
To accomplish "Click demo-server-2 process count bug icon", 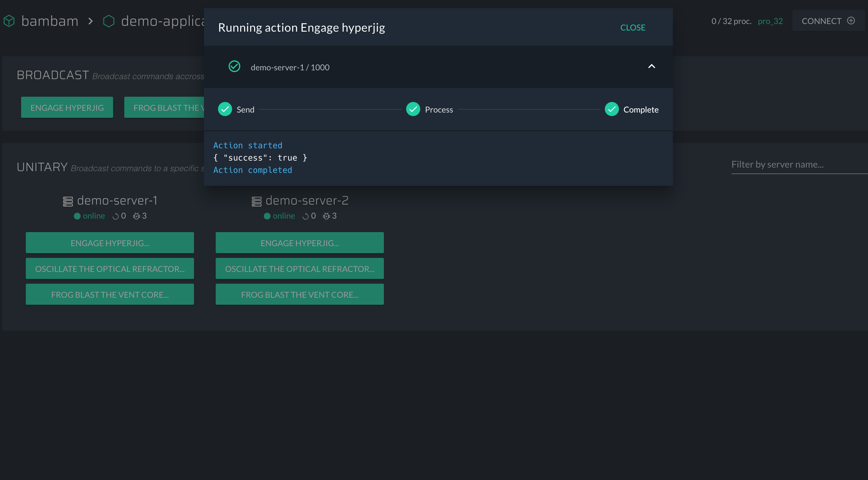I will pos(326,216).
